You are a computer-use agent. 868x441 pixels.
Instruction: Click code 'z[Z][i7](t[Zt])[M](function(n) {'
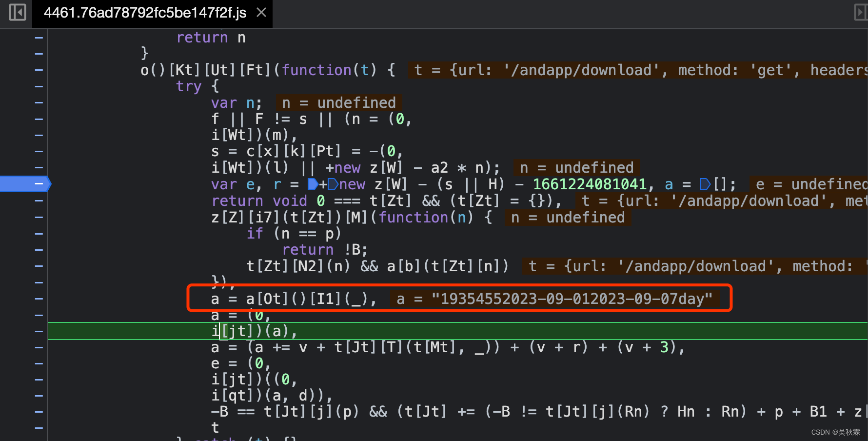point(352,217)
